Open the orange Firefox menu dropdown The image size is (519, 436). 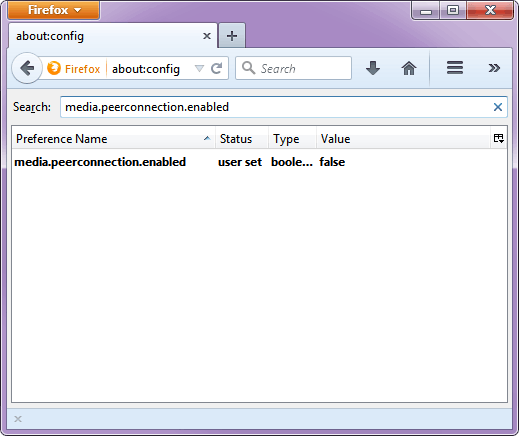pyautogui.click(x=53, y=10)
